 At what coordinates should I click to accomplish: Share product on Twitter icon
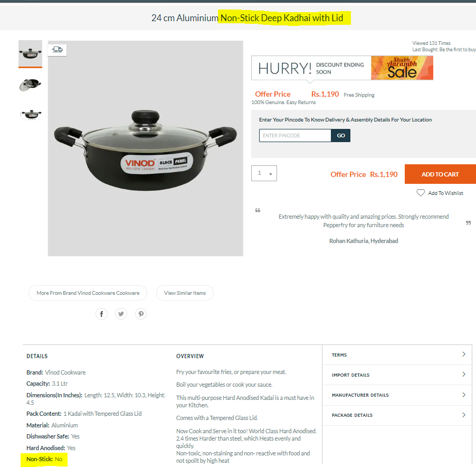pyautogui.click(x=121, y=314)
